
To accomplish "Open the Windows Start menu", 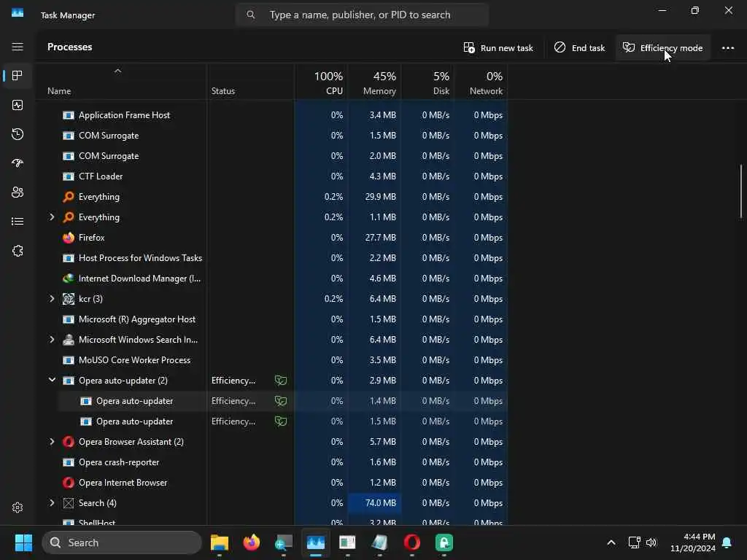I will pyautogui.click(x=23, y=542).
